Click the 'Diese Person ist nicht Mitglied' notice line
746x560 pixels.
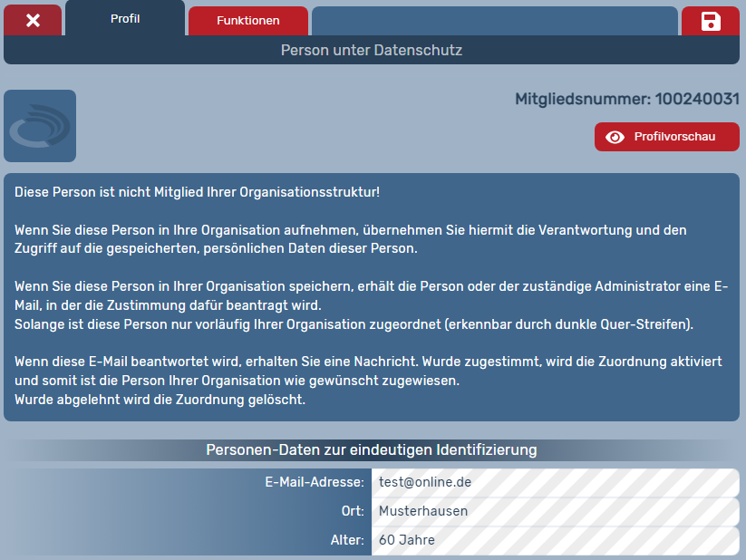click(x=197, y=192)
